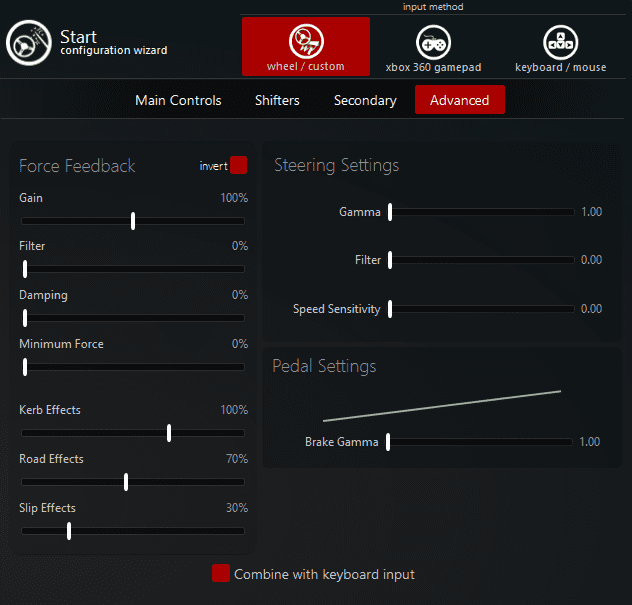Click the Damping value 0%
The width and height of the screenshot is (632, 605).
[239, 295]
